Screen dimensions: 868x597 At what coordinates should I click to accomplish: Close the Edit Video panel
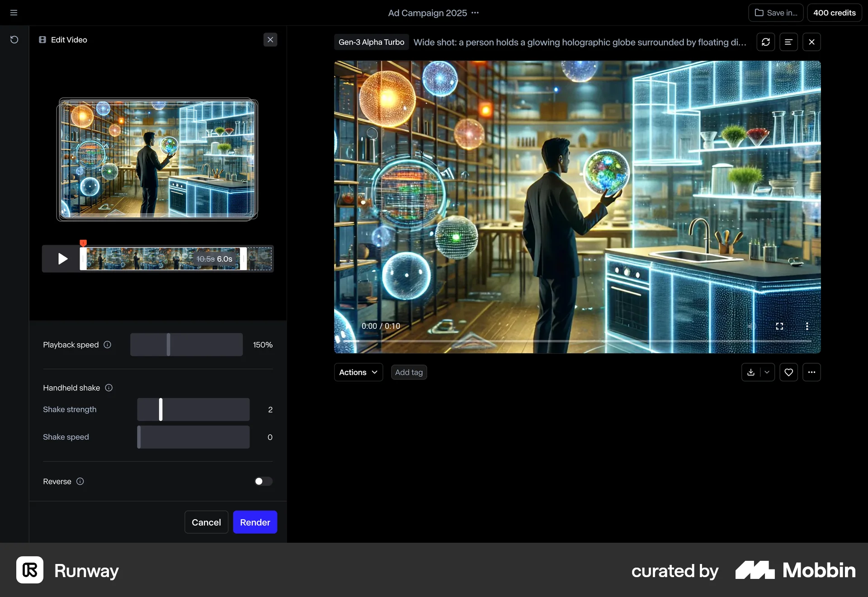pos(270,39)
